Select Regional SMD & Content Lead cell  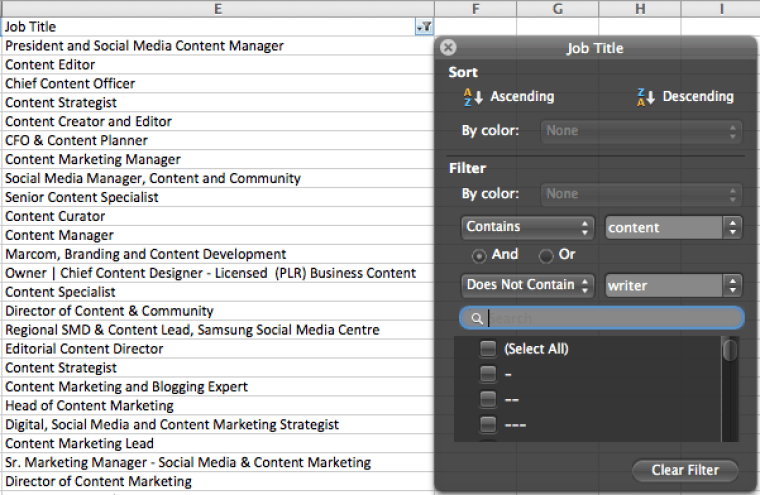click(218, 330)
